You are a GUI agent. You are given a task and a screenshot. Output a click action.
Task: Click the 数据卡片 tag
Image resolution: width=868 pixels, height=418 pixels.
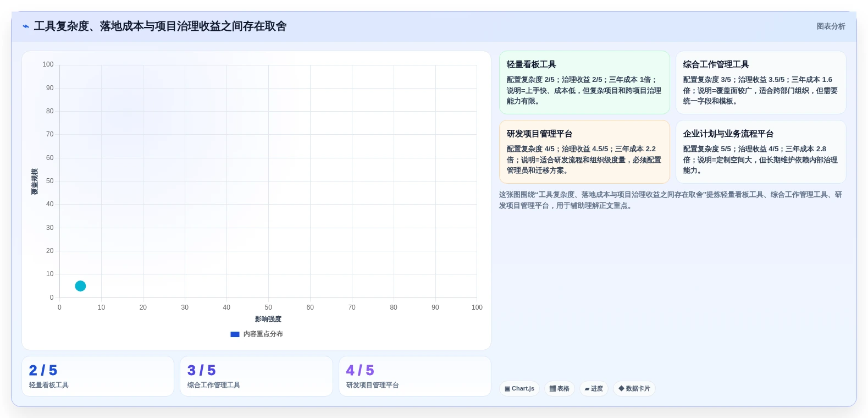point(634,388)
